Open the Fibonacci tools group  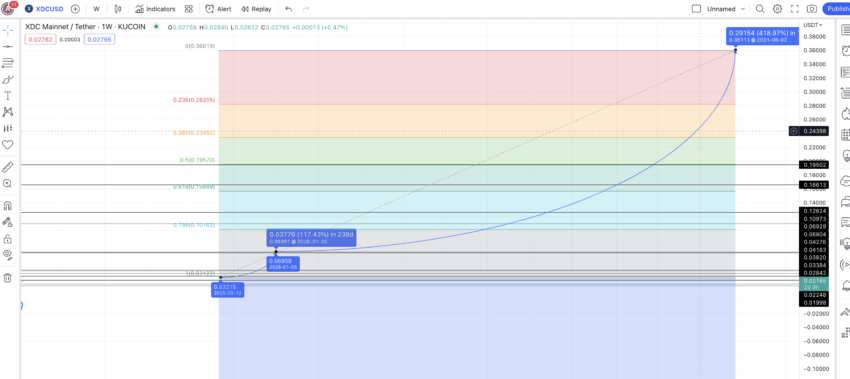[8, 63]
